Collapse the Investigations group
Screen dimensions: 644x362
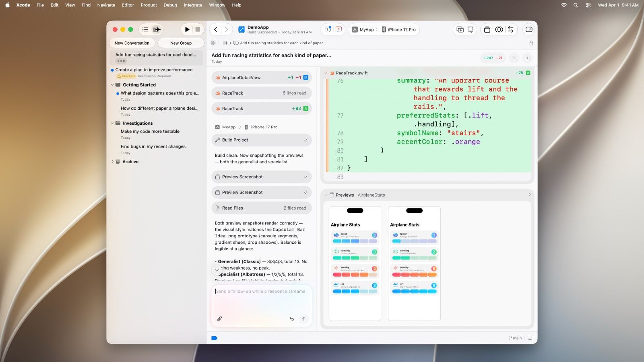click(112, 123)
